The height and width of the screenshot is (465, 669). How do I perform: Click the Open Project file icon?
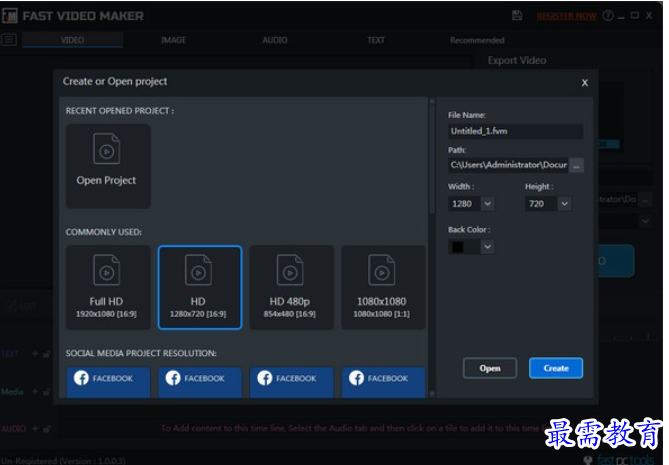click(x=107, y=149)
